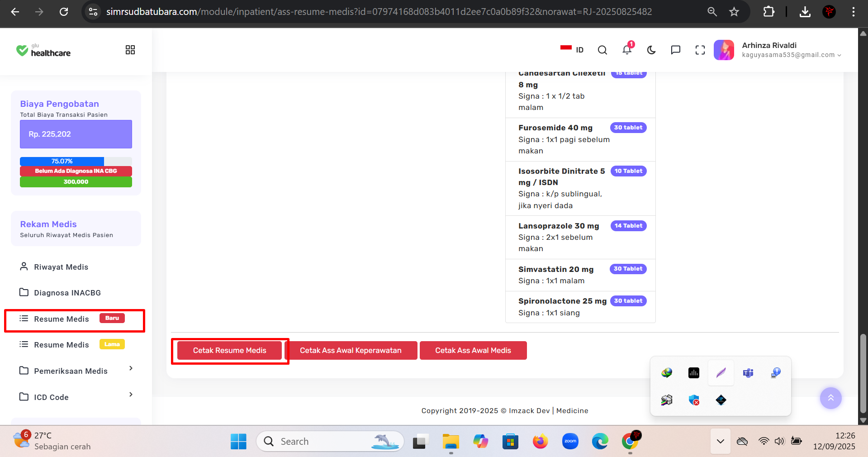This screenshot has width=868, height=457.
Task: Click the page vertical scrollbar thumb
Action: tap(863, 373)
